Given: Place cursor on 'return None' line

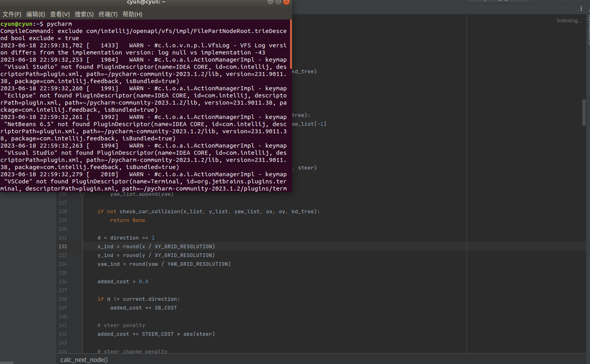Looking at the screenshot, I should [x=128, y=220].
